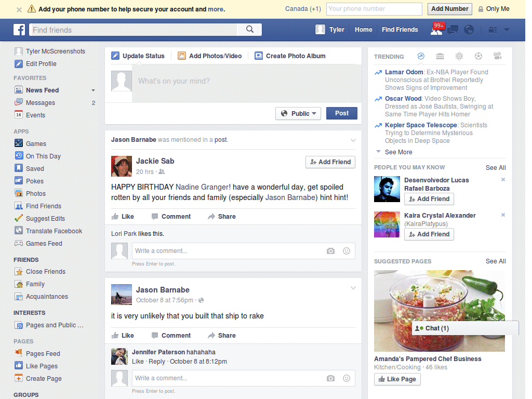Remove Desenvolvedor Lucas suggestion with X
The image size is (532, 399).
pos(503,179)
